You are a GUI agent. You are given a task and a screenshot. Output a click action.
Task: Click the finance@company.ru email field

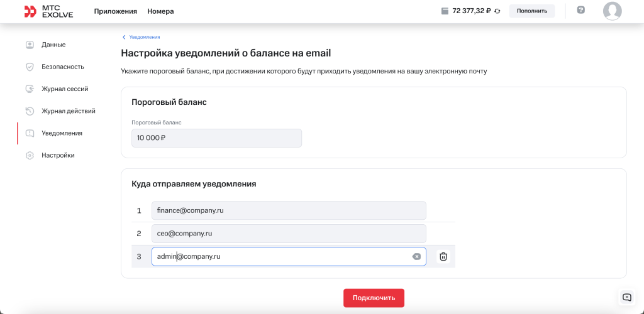click(289, 211)
